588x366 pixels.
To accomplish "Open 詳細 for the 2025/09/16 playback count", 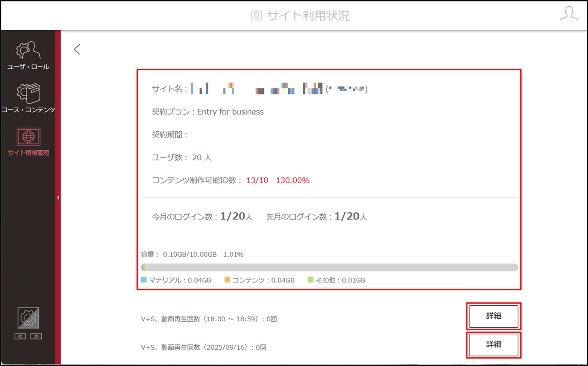I will point(494,344).
